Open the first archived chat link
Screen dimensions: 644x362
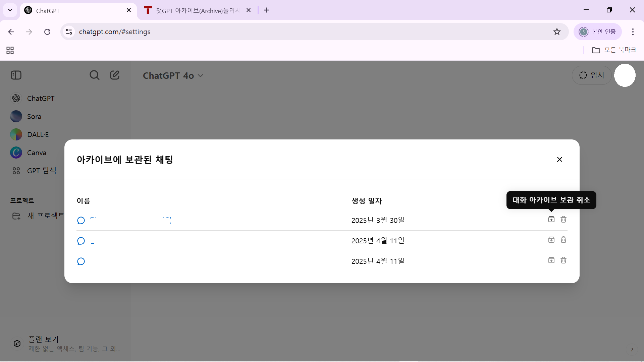[x=131, y=220]
